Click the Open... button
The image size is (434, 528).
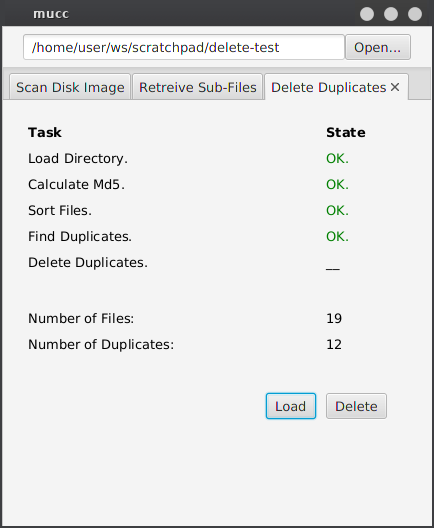click(x=378, y=47)
